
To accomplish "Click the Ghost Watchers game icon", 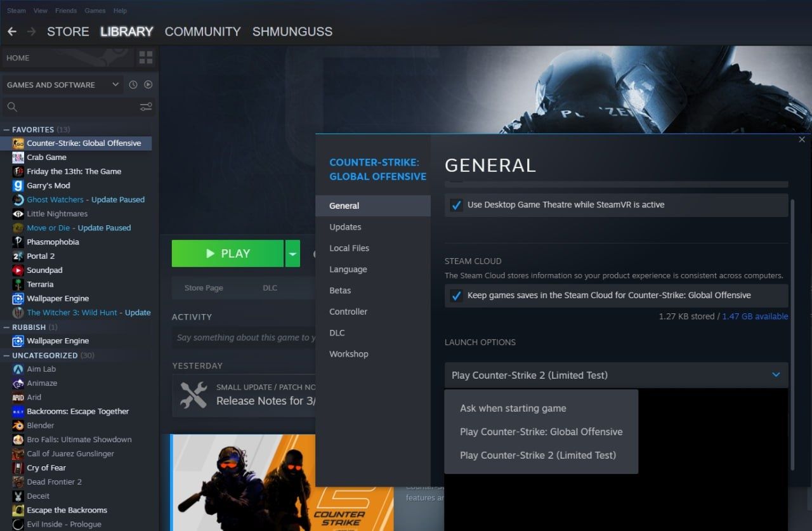I will tap(18, 199).
